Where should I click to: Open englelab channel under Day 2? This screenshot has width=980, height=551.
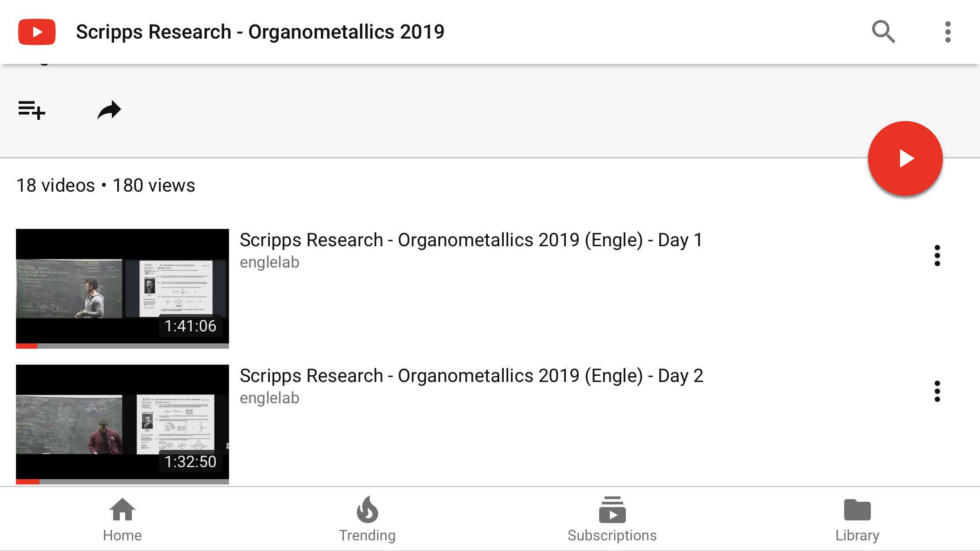pyautogui.click(x=269, y=398)
